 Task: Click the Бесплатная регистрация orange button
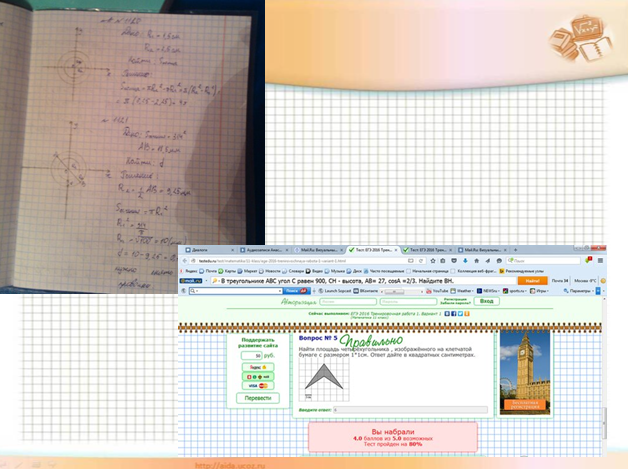[x=525, y=405]
